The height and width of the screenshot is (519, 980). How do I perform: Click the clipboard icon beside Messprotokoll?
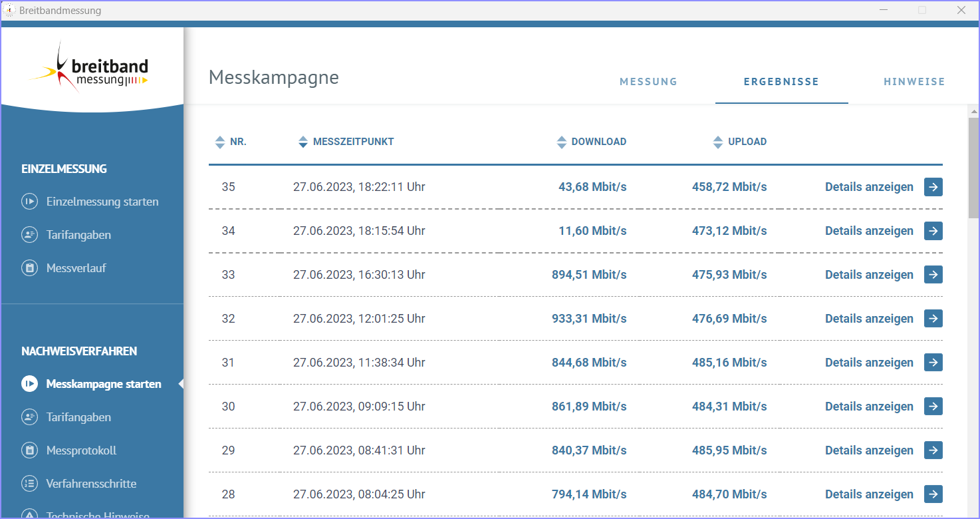(29, 450)
